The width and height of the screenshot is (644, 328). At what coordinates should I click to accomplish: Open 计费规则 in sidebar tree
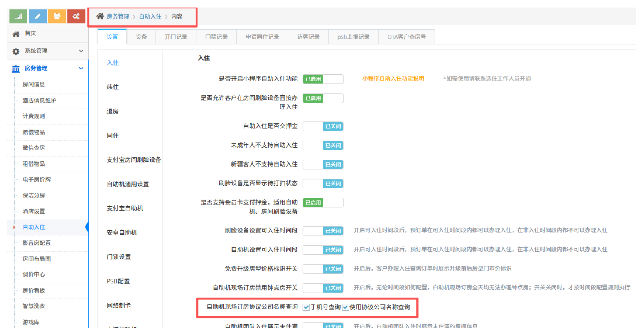[34, 116]
